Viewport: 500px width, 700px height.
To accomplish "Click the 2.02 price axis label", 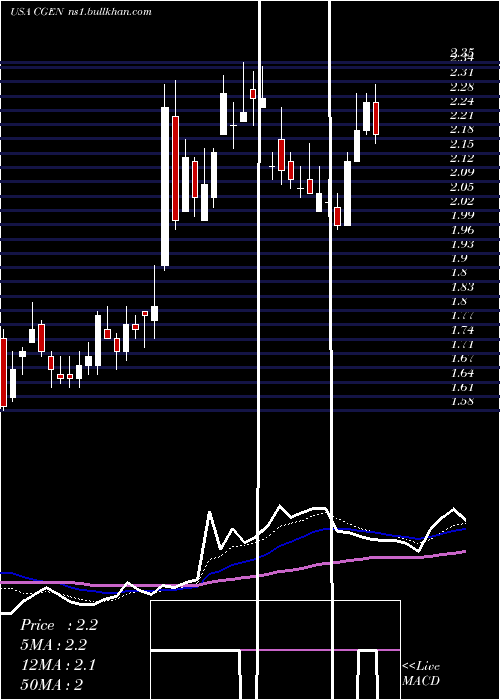I will point(462,201).
